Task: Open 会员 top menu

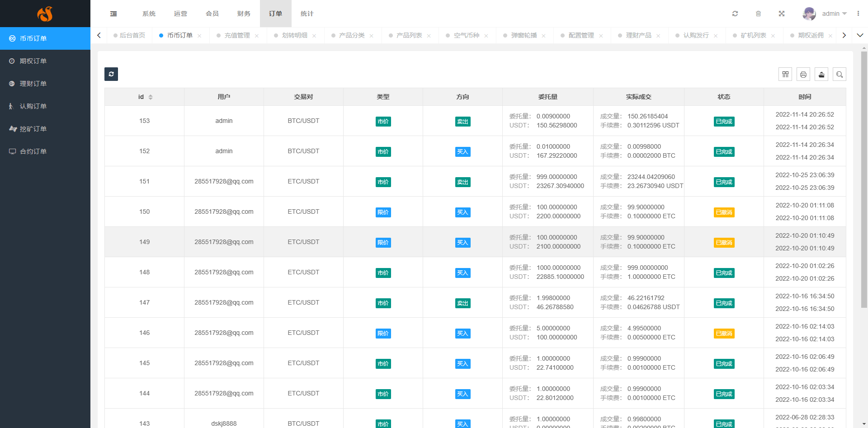Action: pyautogui.click(x=212, y=14)
